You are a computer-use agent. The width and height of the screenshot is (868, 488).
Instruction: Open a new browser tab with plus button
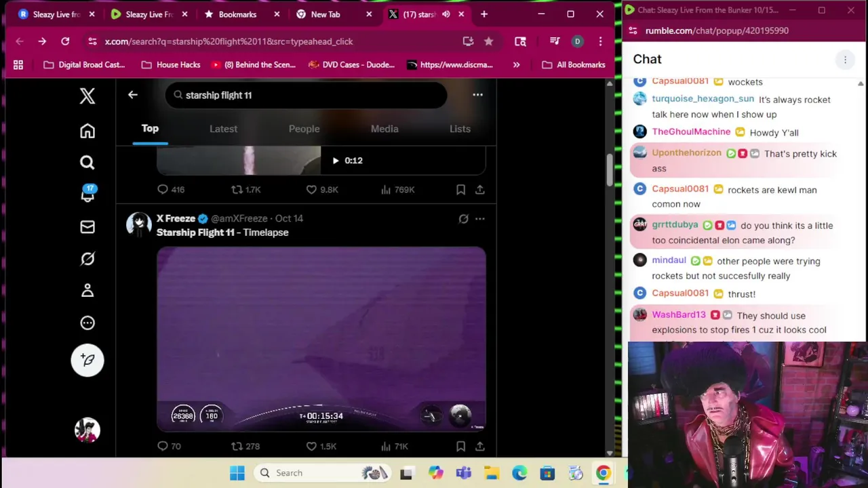coord(484,14)
